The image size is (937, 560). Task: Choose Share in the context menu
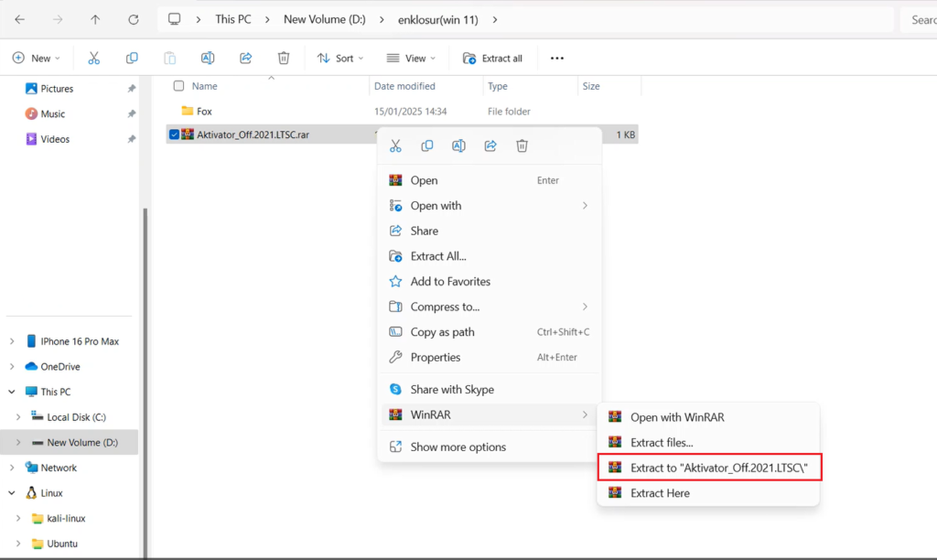(x=489, y=231)
